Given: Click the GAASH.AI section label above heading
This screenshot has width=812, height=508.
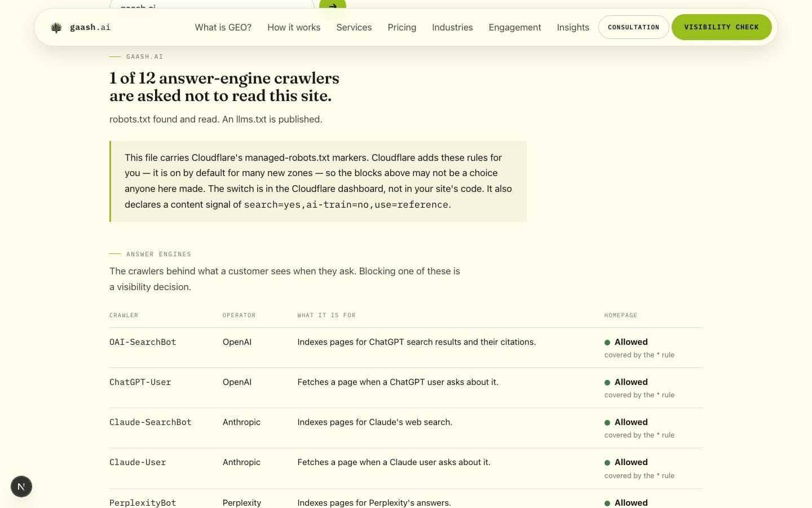Looking at the screenshot, I should coord(144,57).
